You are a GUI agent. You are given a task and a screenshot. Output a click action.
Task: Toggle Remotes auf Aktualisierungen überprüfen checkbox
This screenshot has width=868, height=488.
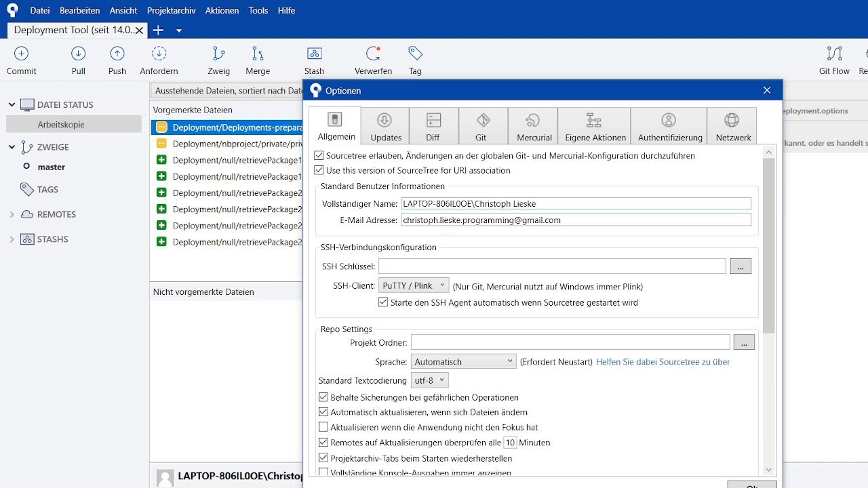pos(323,442)
